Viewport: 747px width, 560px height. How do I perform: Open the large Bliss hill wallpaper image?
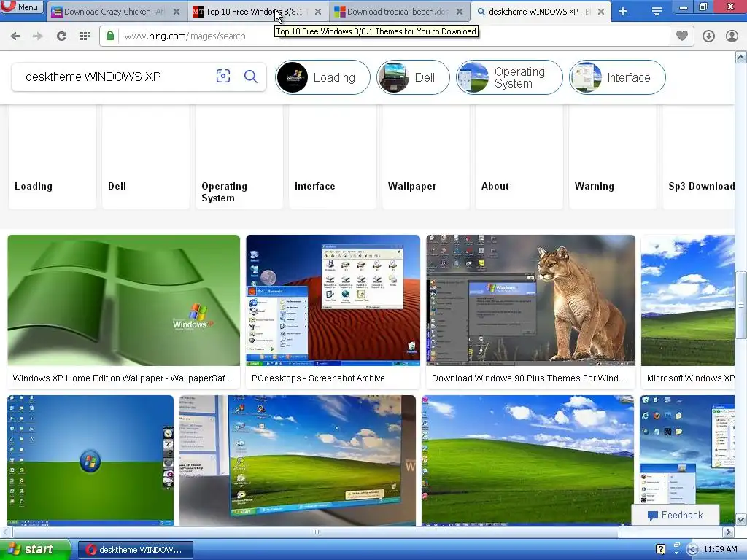pos(528,461)
